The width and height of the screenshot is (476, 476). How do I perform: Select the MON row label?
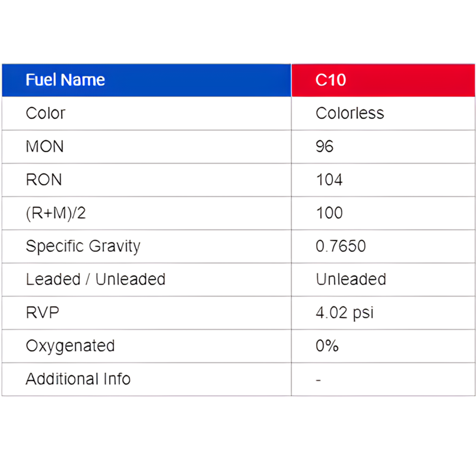[45, 147]
